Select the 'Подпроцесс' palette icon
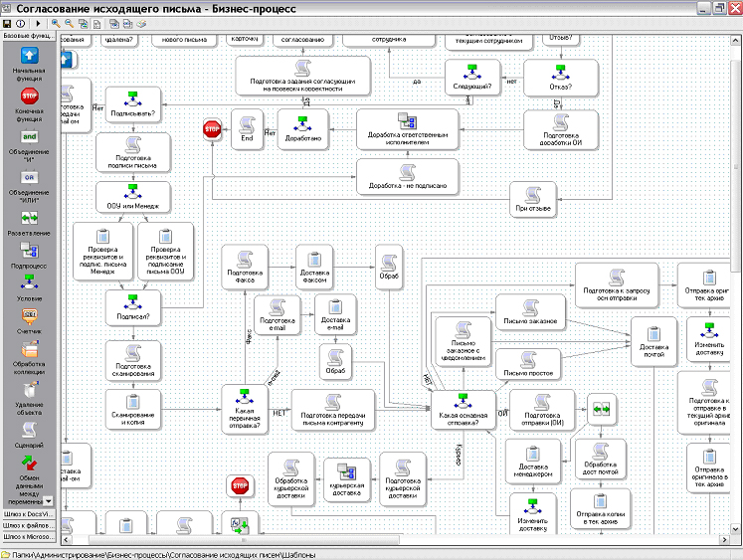The image size is (743, 560). [x=30, y=251]
